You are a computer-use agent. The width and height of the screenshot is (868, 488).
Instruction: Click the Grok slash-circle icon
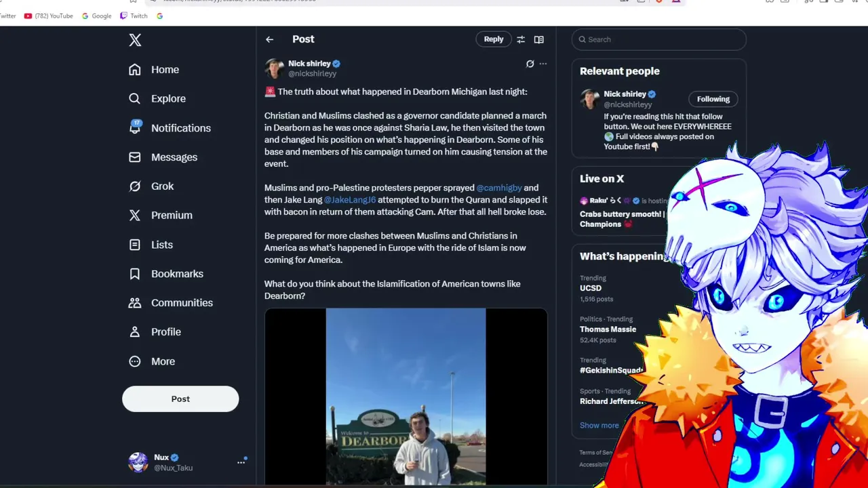[x=135, y=186]
